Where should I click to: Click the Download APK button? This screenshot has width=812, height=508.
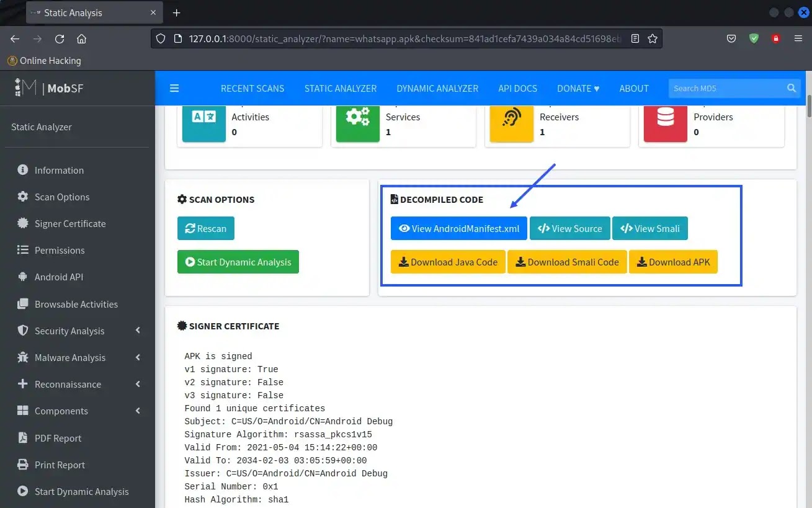point(673,262)
